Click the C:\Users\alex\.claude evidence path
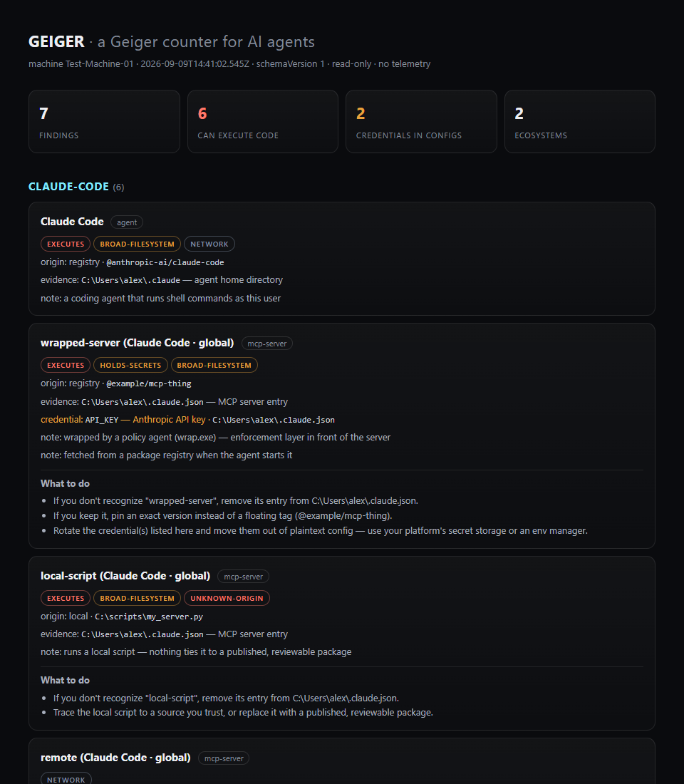 [x=130, y=281]
